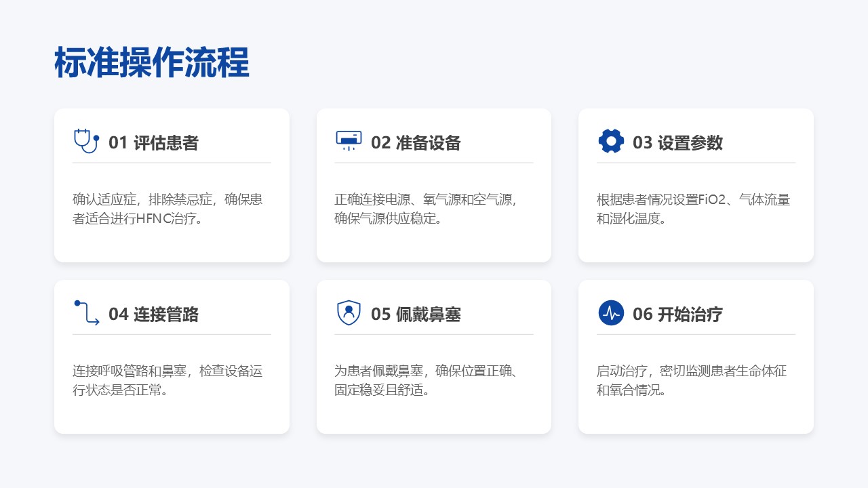Viewport: 868px width, 488px height.
Task: Select the 01 评估患者 heading
Action: [153, 142]
